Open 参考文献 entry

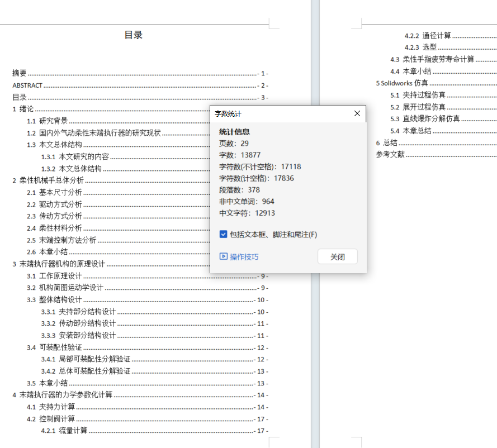(436, 155)
